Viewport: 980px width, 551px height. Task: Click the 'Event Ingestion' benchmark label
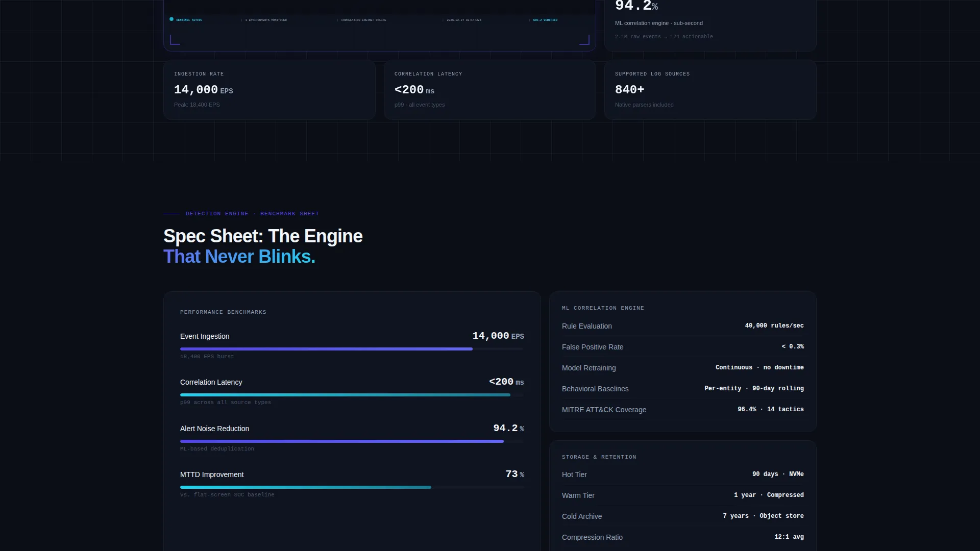coord(205,336)
